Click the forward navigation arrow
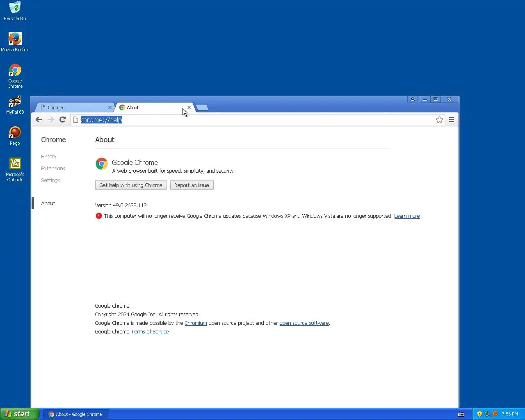Image resolution: width=525 pixels, height=420 pixels. click(50, 120)
